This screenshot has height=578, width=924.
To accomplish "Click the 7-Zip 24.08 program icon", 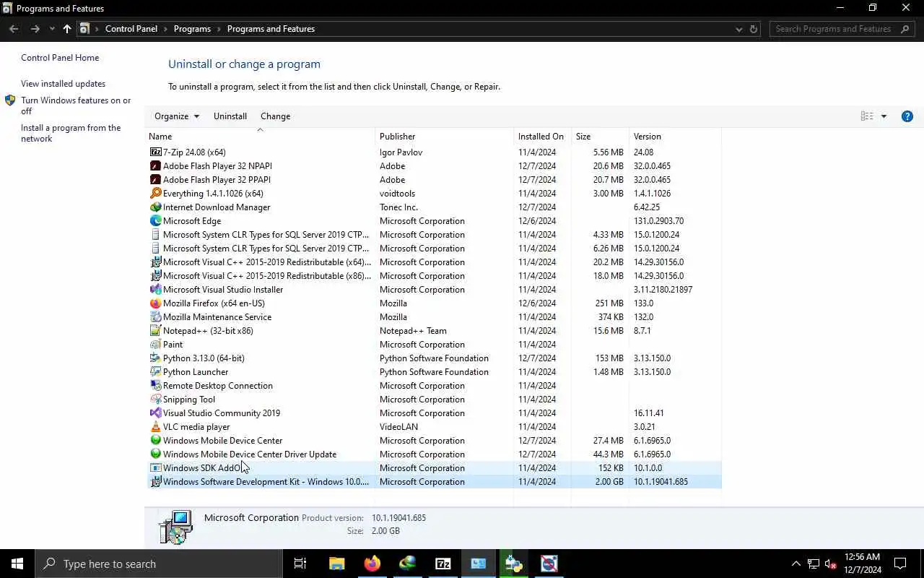I will coord(155,152).
